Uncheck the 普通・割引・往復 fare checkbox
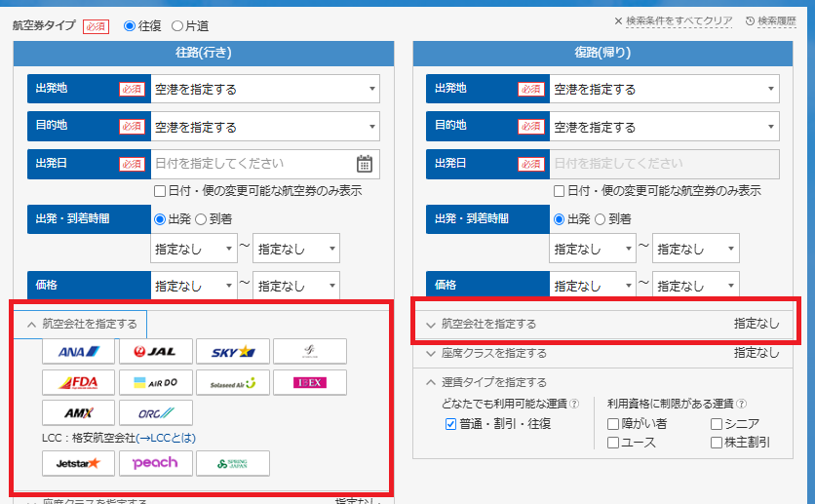815x504 pixels. (x=450, y=424)
